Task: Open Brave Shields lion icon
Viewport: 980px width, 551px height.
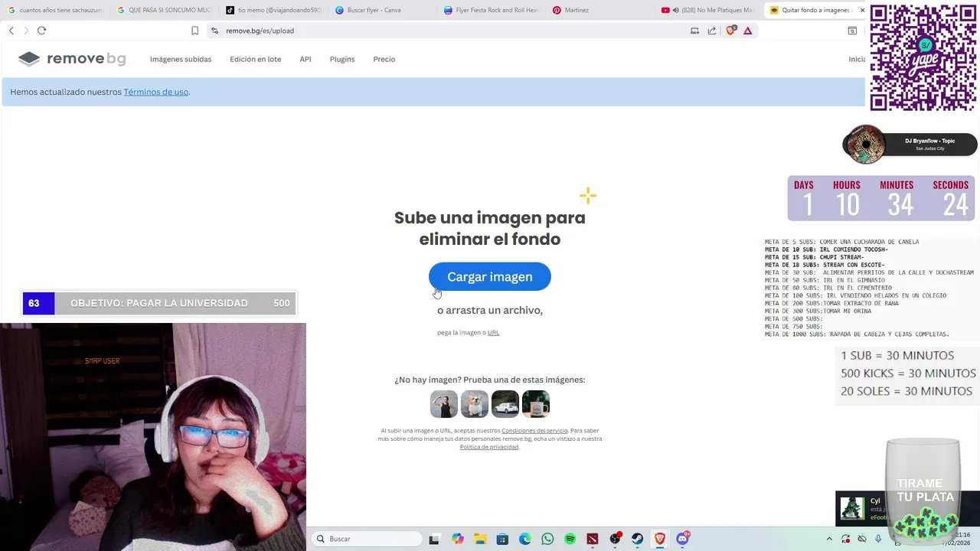Action: tap(730, 31)
